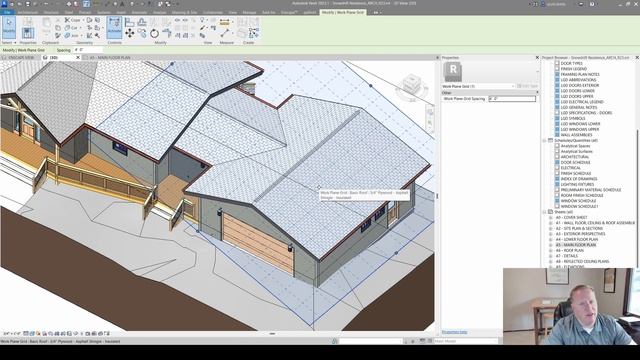Open the DOOR TYPES legend
Screen dimensions: 640x360
click(572, 63)
